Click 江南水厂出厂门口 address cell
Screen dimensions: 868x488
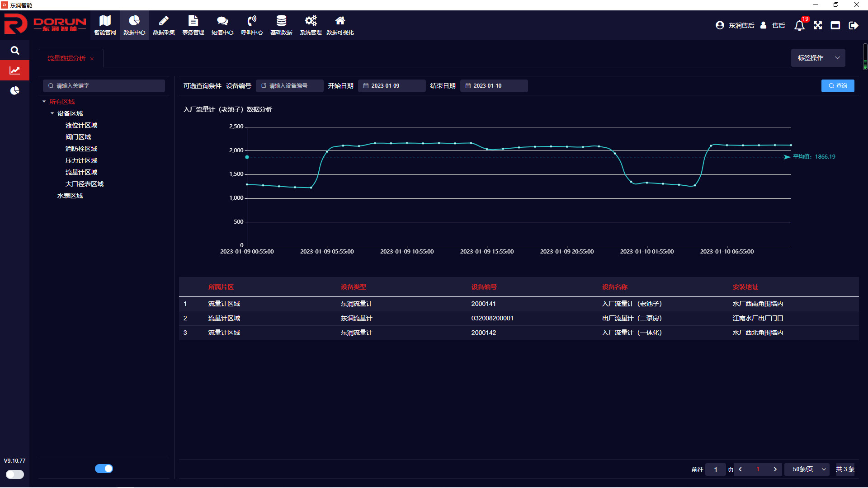[758, 318]
